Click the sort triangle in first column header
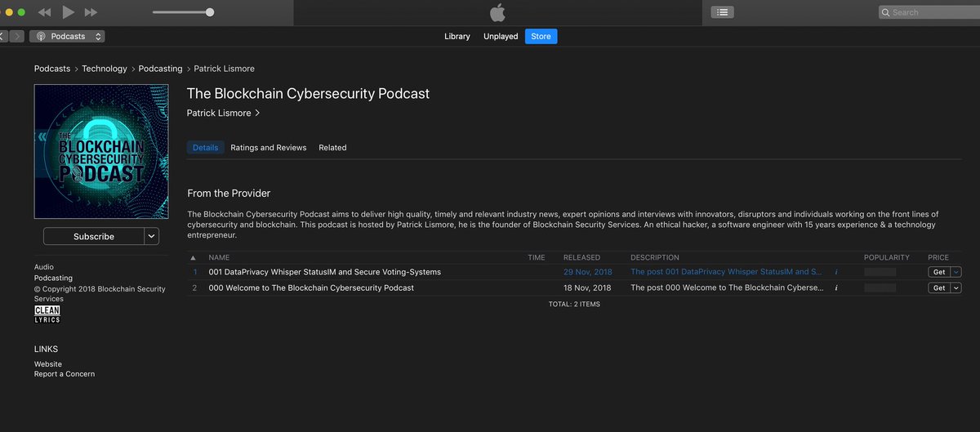The image size is (980, 432). click(x=194, y=257)
